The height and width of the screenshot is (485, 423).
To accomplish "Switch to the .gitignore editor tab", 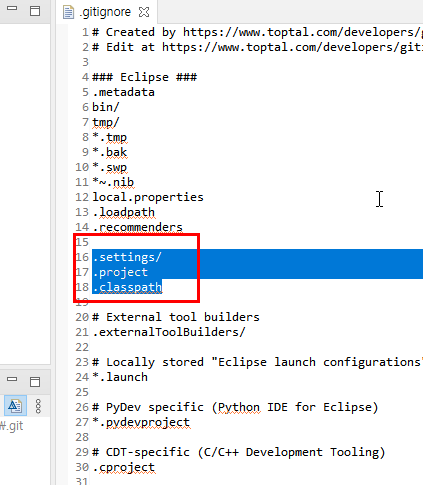I will pyautogui.click(x=106, y=12).
